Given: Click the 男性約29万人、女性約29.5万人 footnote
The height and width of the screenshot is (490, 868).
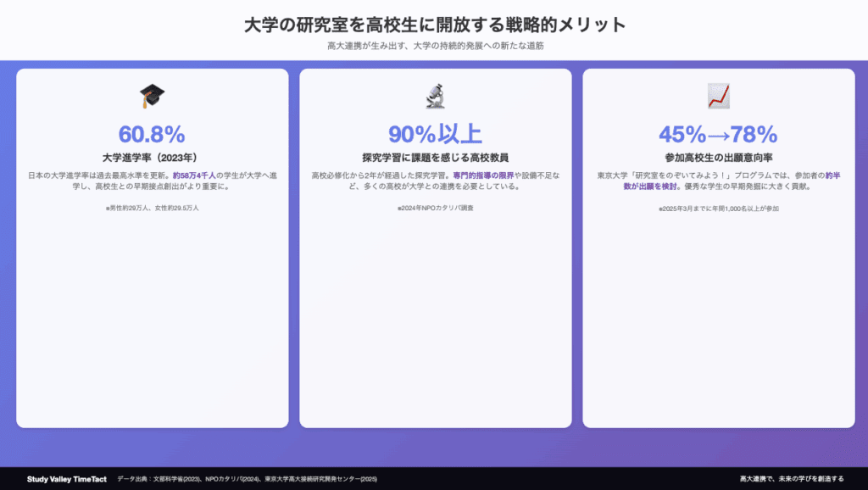Looking at the screenshot, I should [x=152, y=208].
